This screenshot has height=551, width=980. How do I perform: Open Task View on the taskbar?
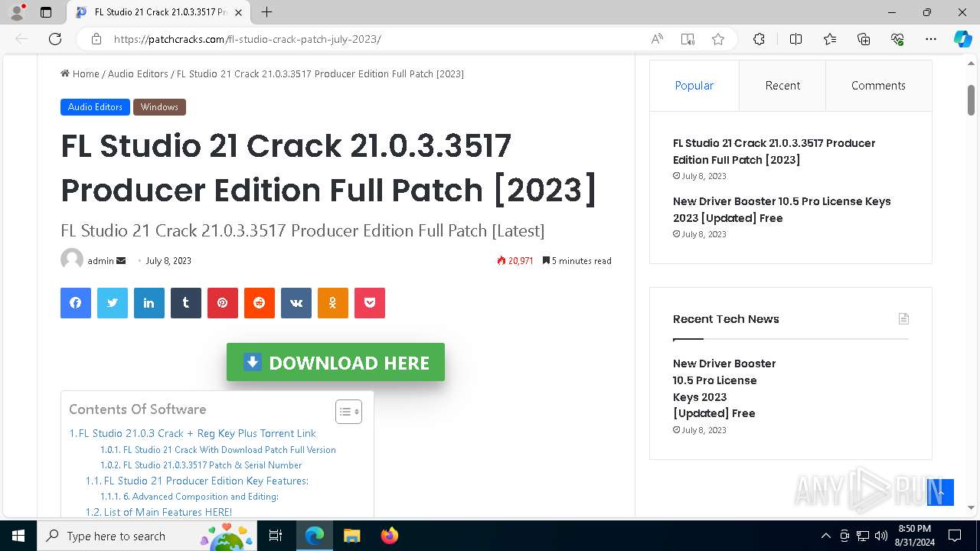(x=276, y=536)
